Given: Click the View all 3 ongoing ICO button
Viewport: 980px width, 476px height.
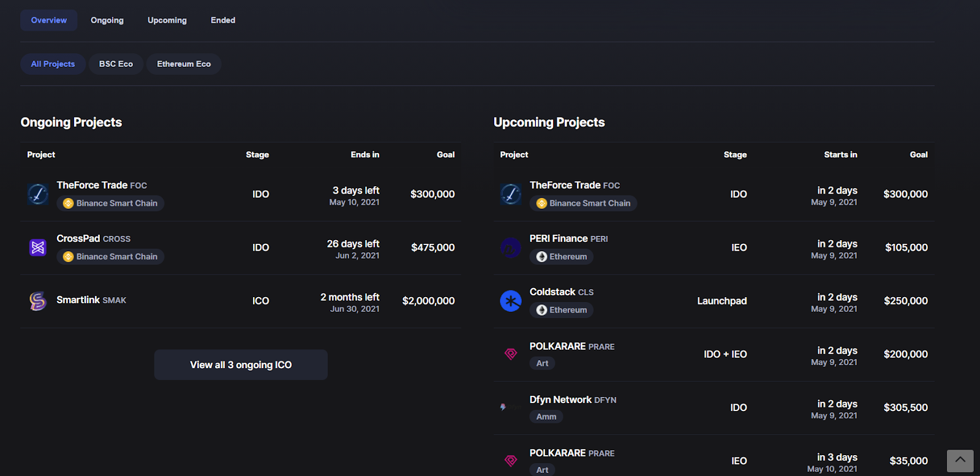Looking at the screenshot, I should tap(241, 365).
